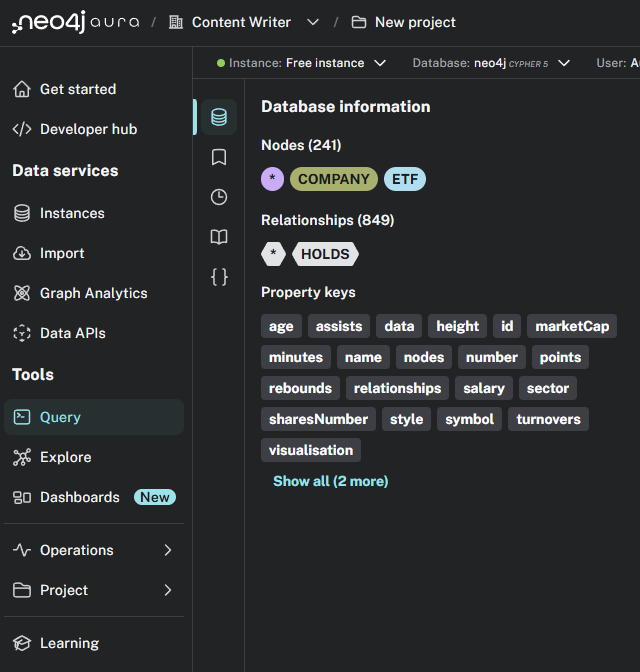The width and height of the screenshot is (640, 672).
Task: Click the assists property key
Action: click(x=339, y=326)
